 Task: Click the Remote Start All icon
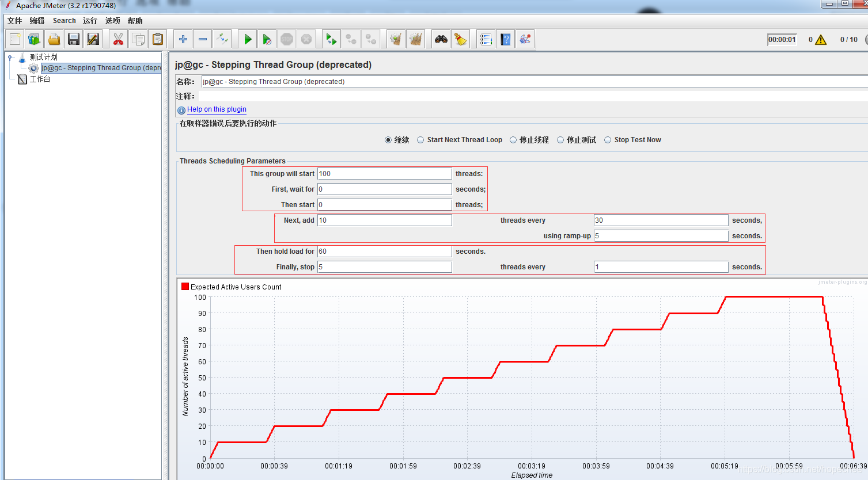331,39
